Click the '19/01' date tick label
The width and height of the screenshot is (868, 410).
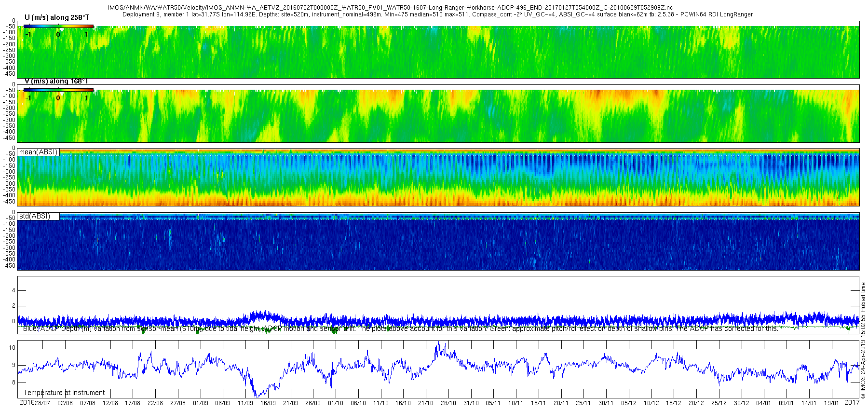(832, 403)
